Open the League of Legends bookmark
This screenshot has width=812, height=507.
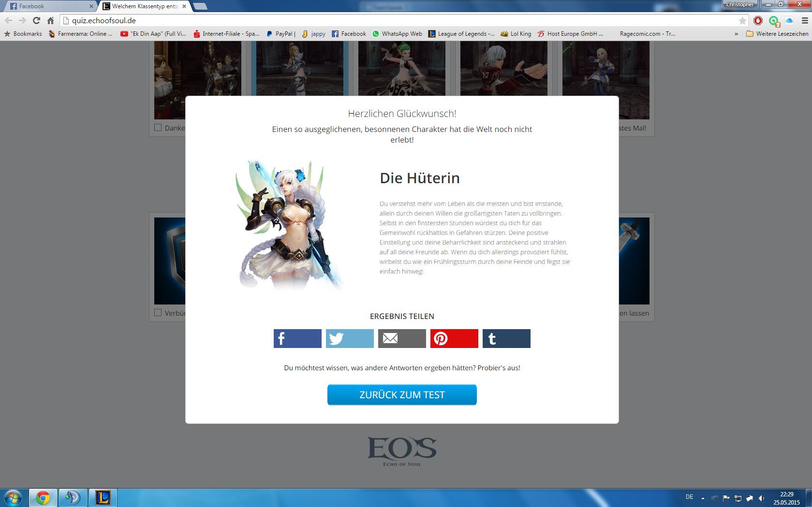(x=461, y=34)
